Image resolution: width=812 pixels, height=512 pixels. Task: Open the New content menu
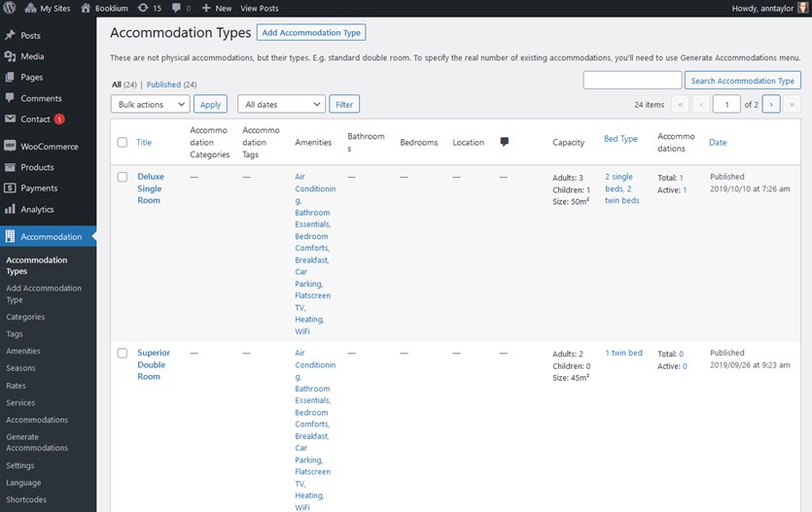tap(217, 9)
